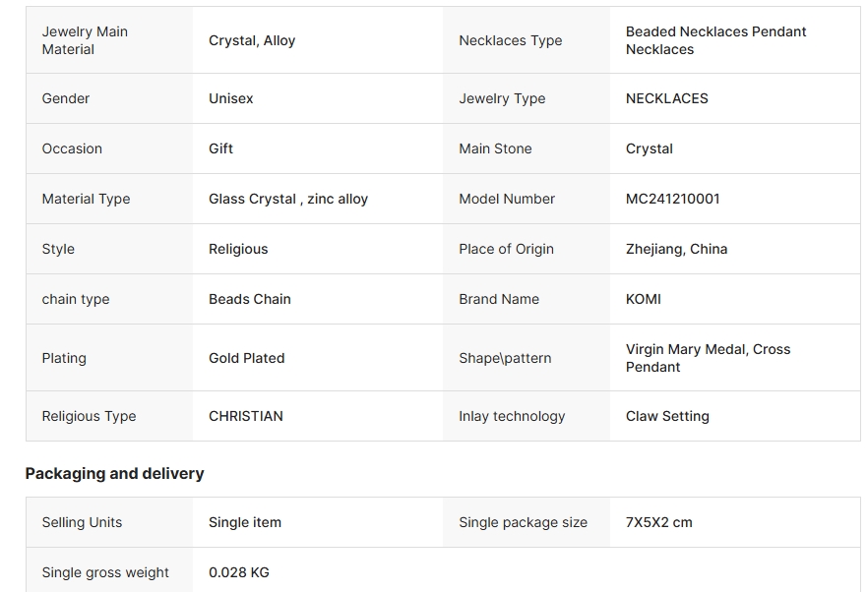
Task: Click the Glass Crystal, zinc alloy text
Action: 288,200
